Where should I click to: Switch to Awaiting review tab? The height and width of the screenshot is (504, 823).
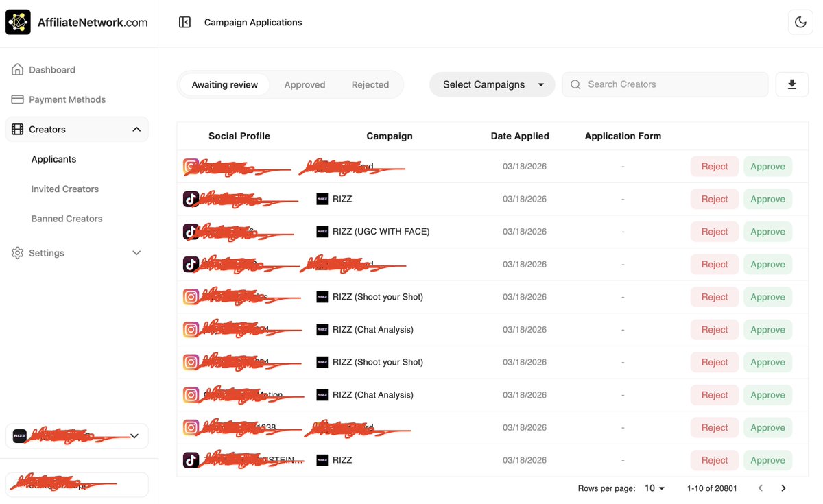225,85
